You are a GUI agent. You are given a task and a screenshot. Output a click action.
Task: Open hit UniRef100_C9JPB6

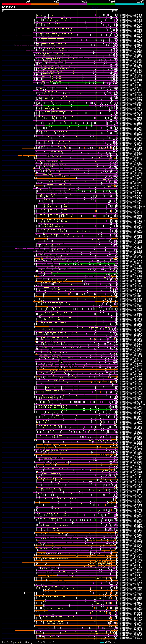(x=131, y=15)
